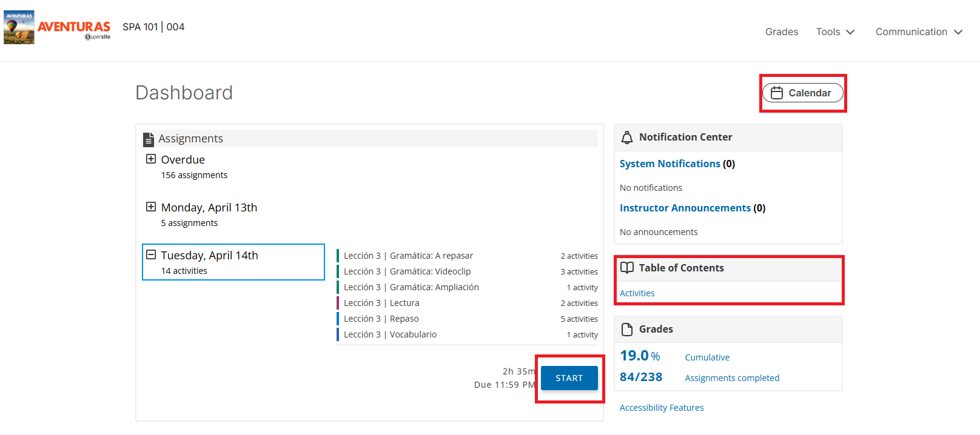Screen dimensions: 980x435
Task: Select Lección 3 Gramática: A repasar
Action: pos(467,256)
